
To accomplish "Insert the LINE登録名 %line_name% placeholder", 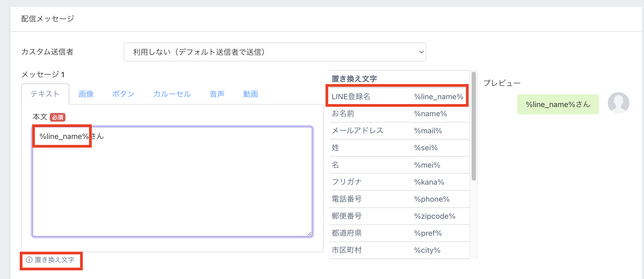I will tap(397, 97).
